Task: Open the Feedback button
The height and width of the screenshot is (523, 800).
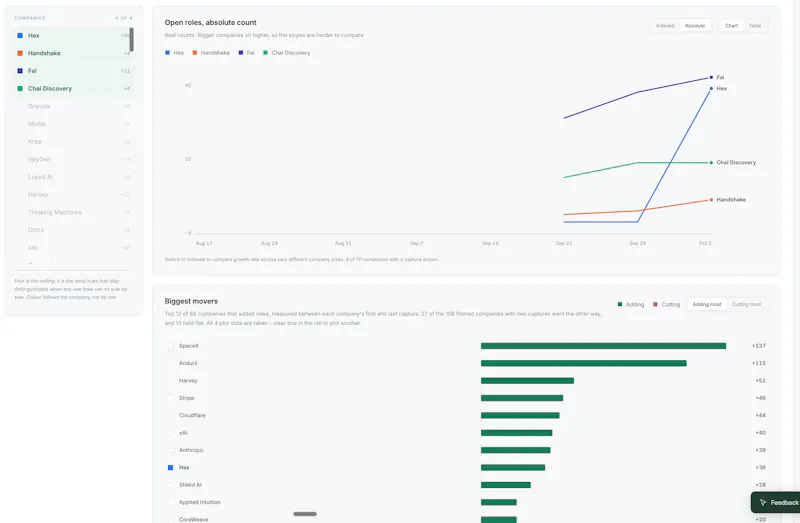Action: pos(776,503)
